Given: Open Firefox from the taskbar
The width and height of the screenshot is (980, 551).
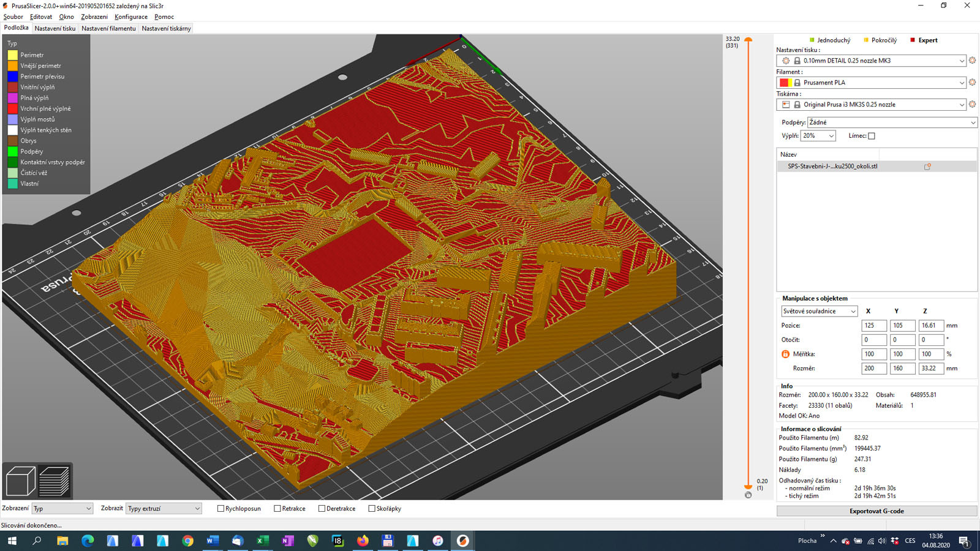Looking at the screenshot, I should click(x=363, y=541).
